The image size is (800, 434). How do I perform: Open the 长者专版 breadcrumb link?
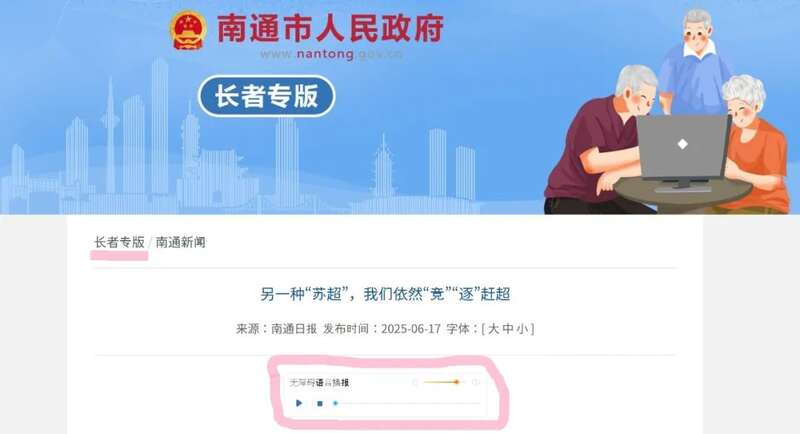click(x=119, y=242)
